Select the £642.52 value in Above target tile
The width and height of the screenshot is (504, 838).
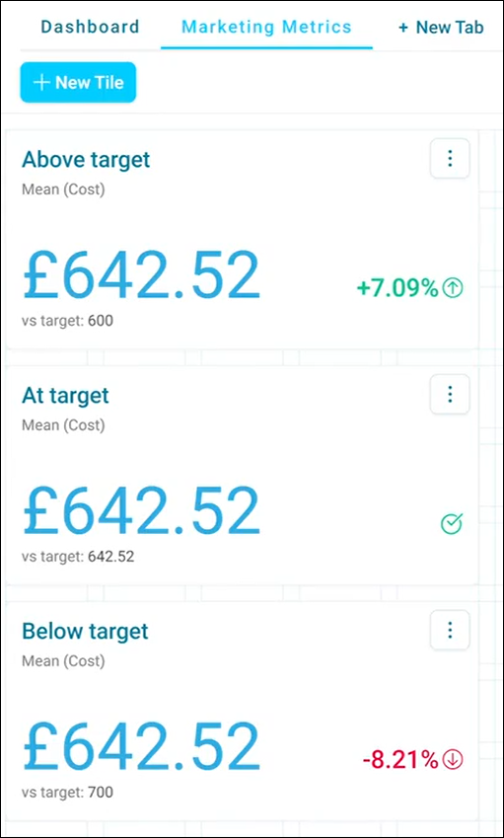141,276
